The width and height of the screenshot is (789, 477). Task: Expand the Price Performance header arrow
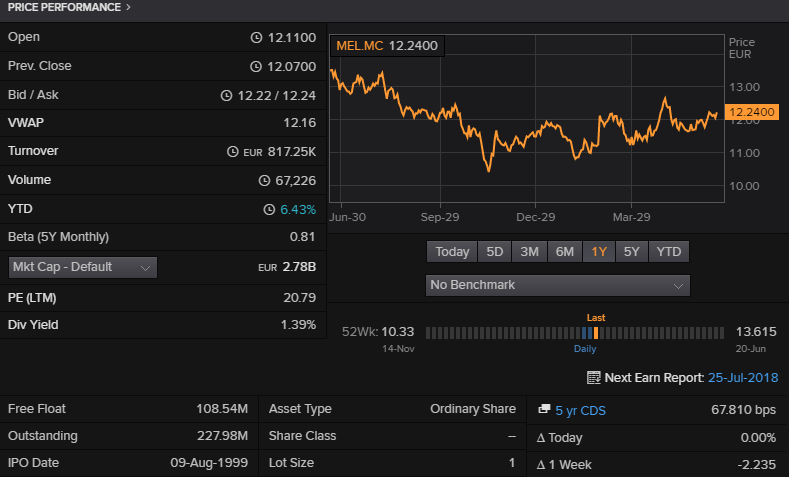(x=128, y=8)
